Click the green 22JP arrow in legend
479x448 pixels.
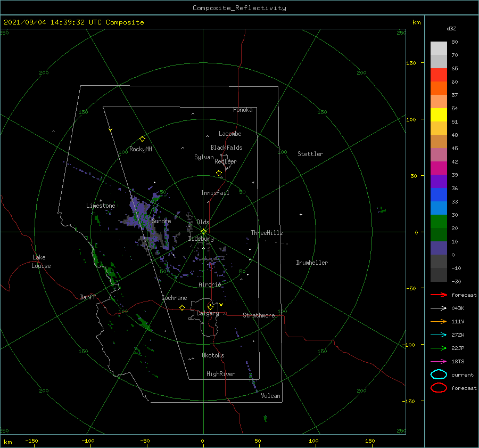[439, 348]
